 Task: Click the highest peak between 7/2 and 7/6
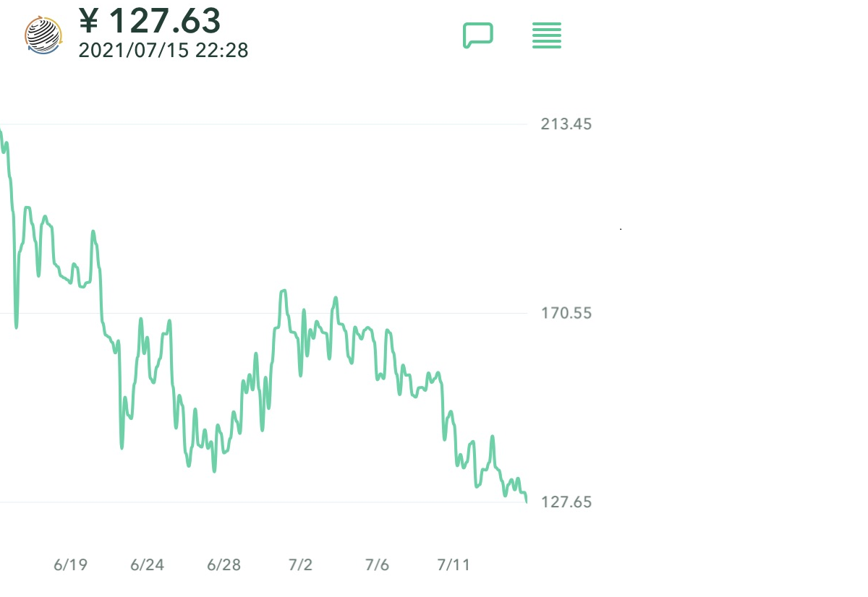pos(336,298)
